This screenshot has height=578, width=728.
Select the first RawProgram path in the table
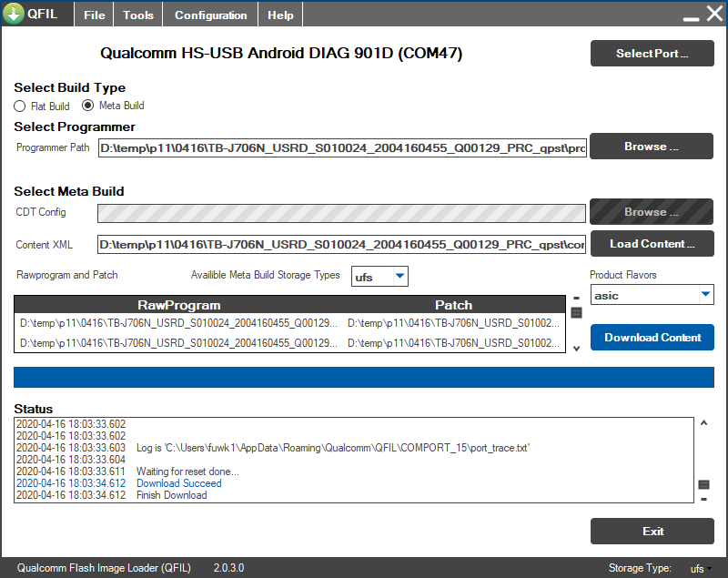coord(178,323)
